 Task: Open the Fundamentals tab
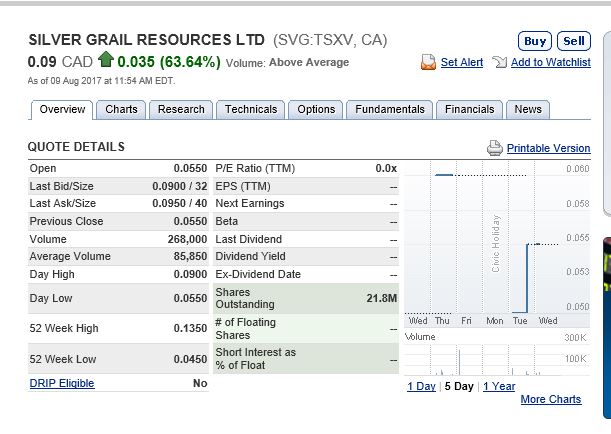(x=390, y=109)
